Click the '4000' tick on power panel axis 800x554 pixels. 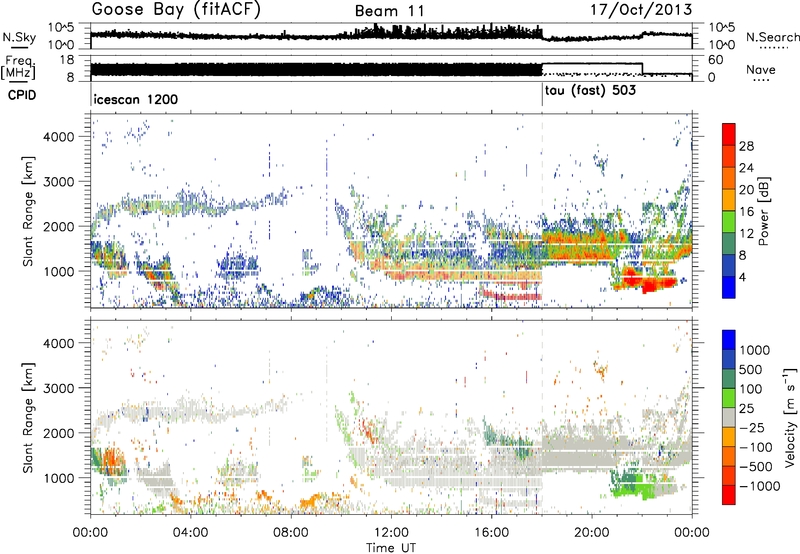pos(58,137)
